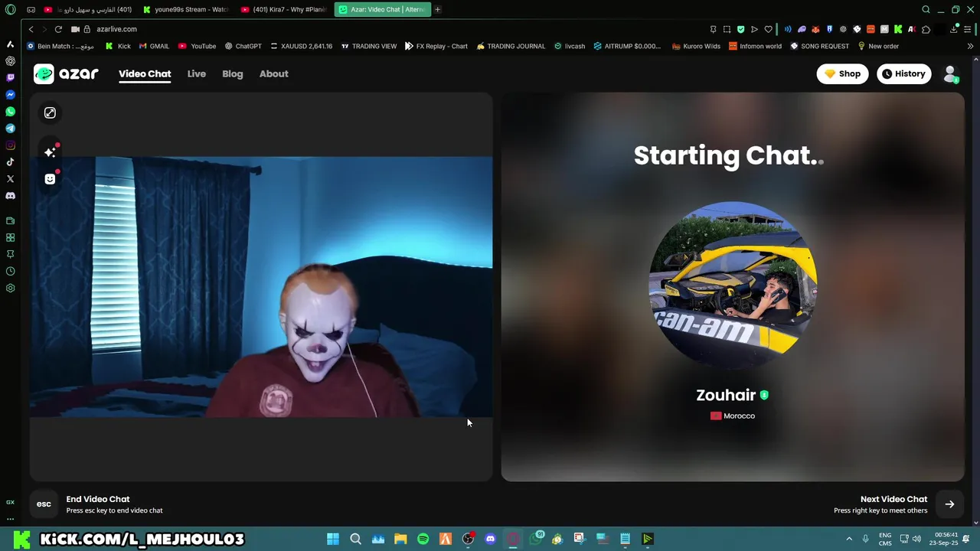Screen dimensions: 980x551
Task: Open File Explorer from the taskbar
Action: point(400,539)
